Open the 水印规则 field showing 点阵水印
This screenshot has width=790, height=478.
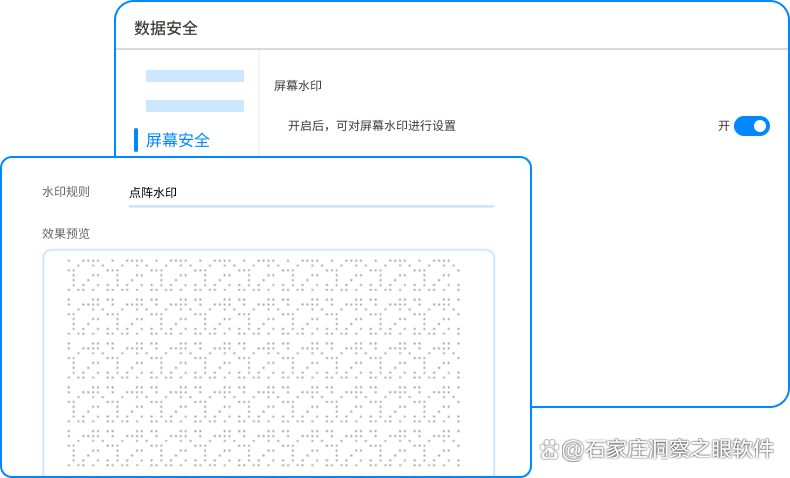311,193
